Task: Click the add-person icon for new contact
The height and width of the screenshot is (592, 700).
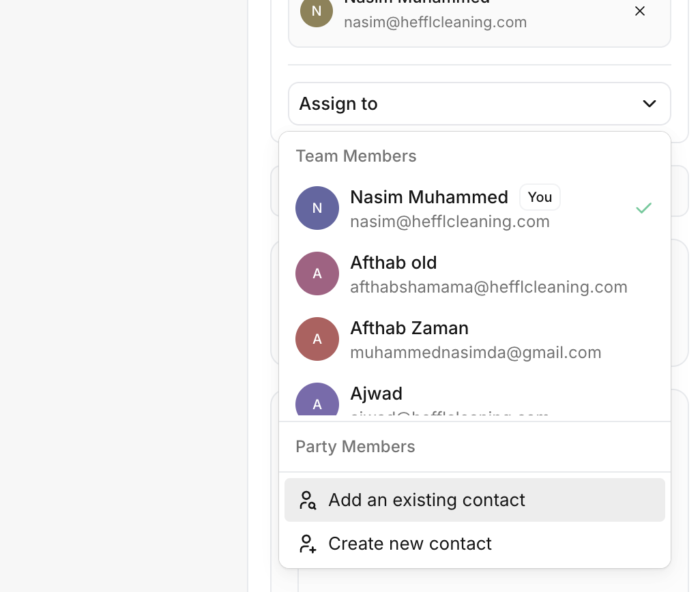Action: tap(308, 544)
